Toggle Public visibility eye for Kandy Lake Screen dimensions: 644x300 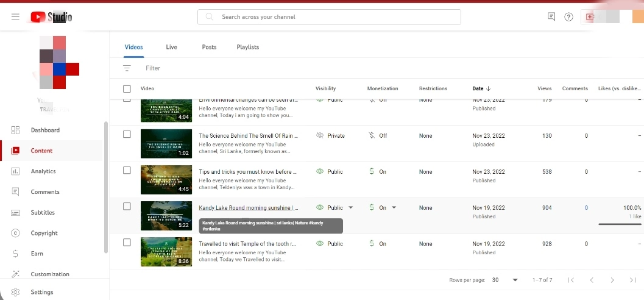tap(319, 207)
